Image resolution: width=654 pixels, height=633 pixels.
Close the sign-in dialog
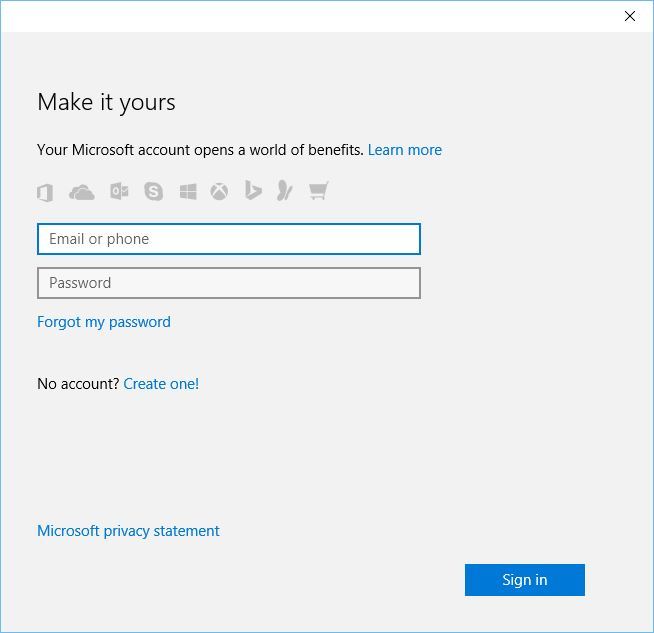click(x=630, y=16)
